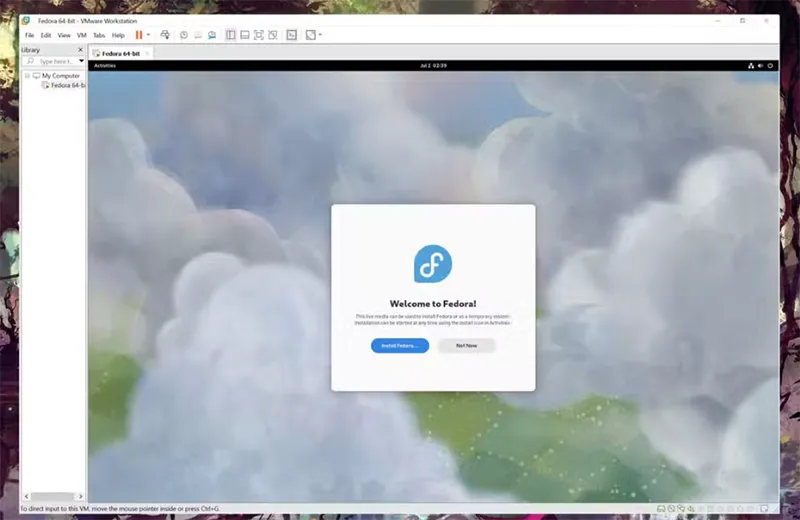Pause the VM with the orange suspend icon
Screen dimensions: 800x520
139,35
